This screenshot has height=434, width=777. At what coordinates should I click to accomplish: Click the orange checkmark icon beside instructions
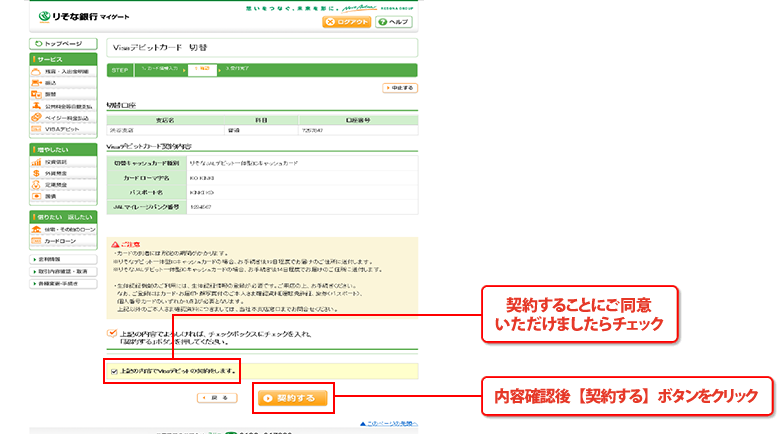(x=112, y=333)
